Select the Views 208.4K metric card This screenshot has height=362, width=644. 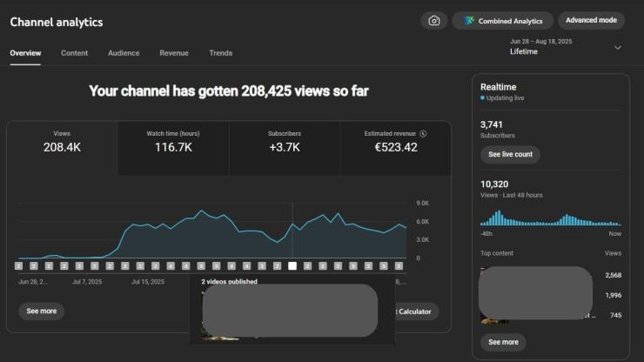click(x=62, y=148)
